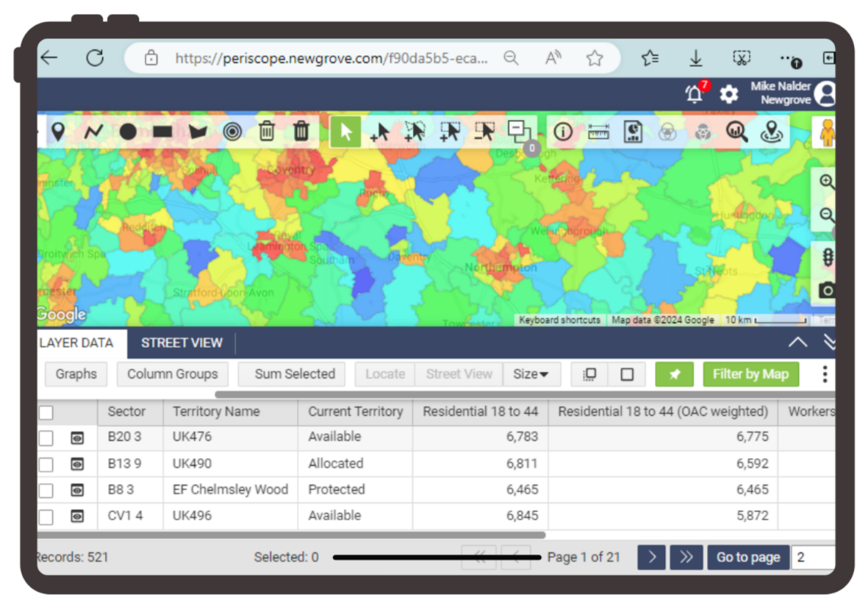Open the notifications bell
The width and height of the screenshot is (868, 608).
click(692, 94)
